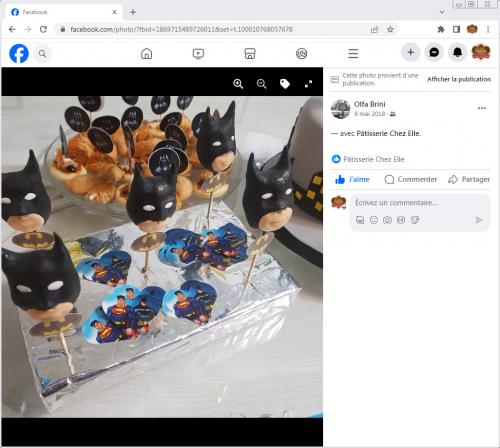The height and width of the screenshot is (448, 500).
Task: Open Olfa Brini's profile picture
Action: click(x=340, y=109)
